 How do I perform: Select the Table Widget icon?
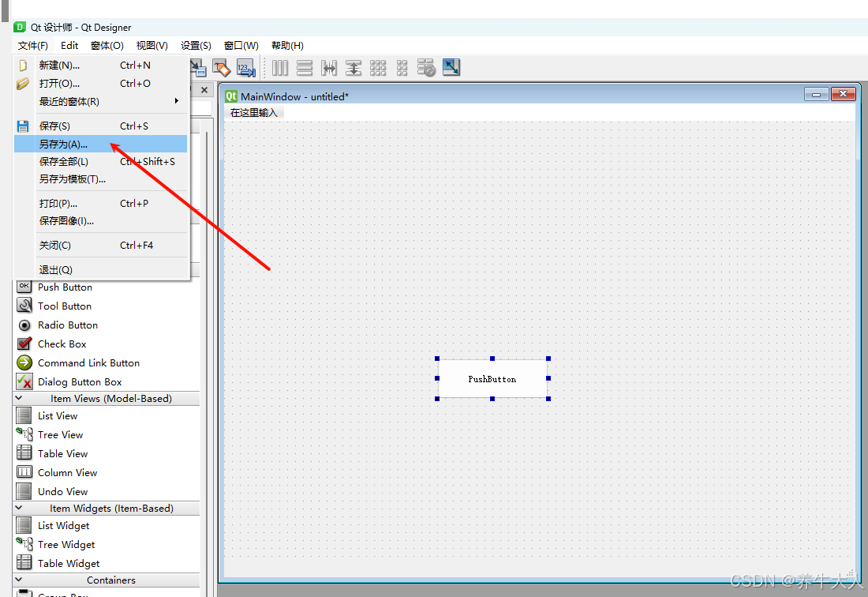click(x=24, y=563)
